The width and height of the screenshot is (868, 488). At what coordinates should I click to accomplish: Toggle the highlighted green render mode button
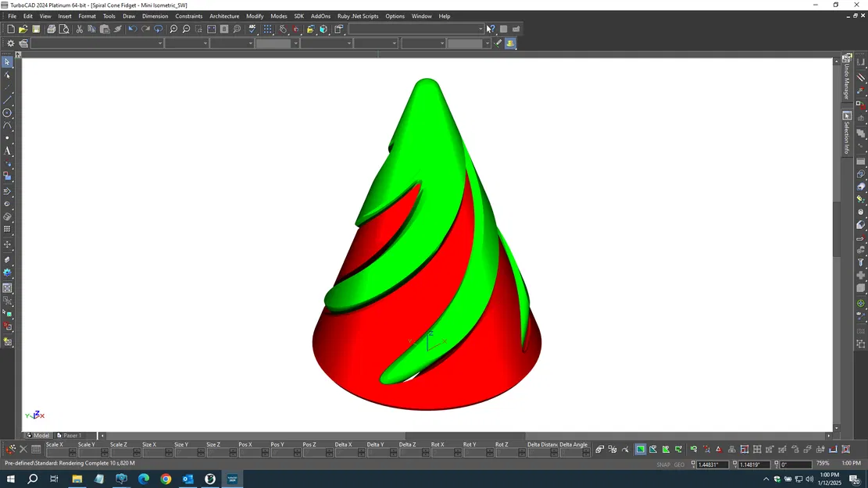(x=641, y=449)
